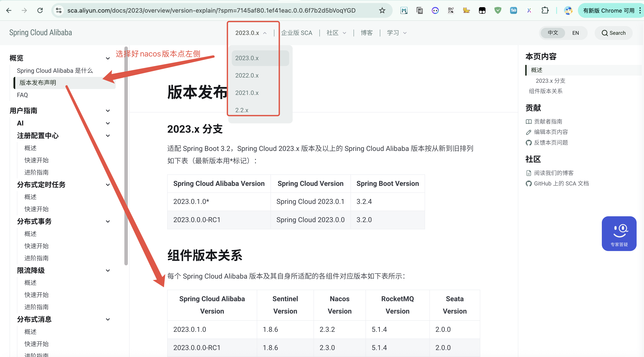644x357 pixels.
Task: Open 企业版 SCA nav link
Action: tap(297, 33)
